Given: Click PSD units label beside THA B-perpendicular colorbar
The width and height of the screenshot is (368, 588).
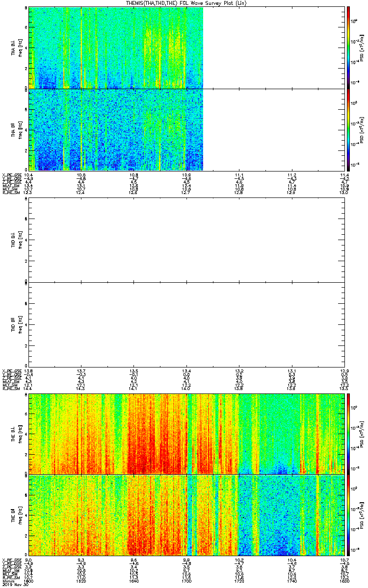Looking at the screenshot, I should (361, 48).
